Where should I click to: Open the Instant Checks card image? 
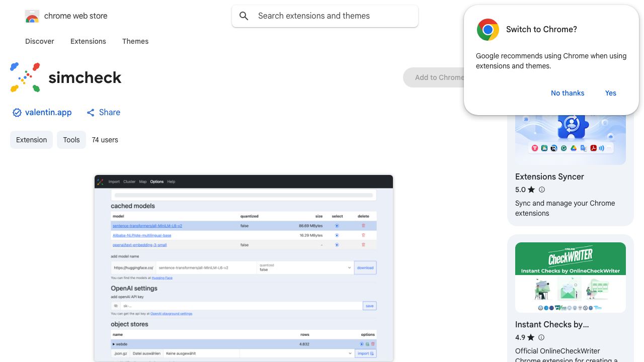(x=571, y=278)
